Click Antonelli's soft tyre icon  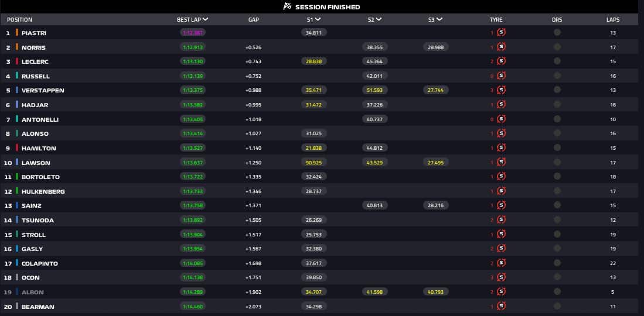coord(501,119)
